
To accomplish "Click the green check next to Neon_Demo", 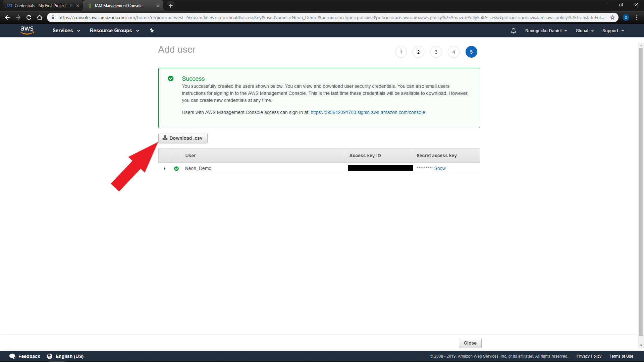I will 176,169.
